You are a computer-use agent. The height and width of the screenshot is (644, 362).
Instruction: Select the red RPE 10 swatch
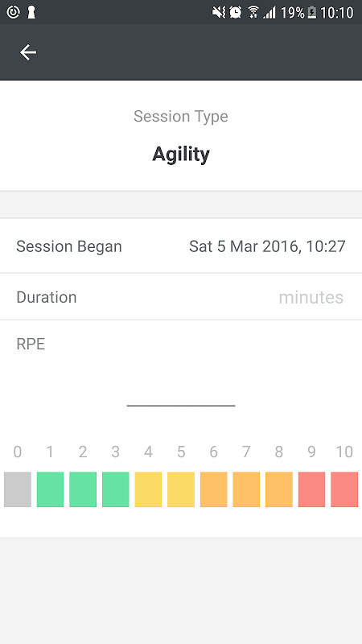pos(344,489)
